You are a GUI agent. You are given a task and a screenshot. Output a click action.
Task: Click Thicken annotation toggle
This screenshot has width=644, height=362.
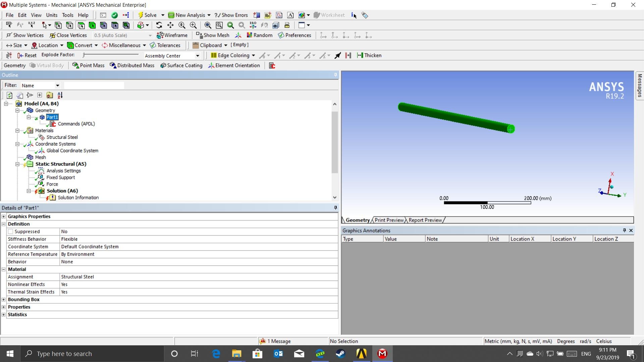tap(369, 55)
